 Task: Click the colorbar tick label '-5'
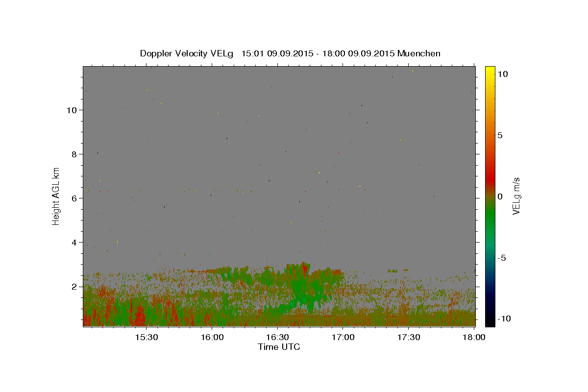[501, 258]
